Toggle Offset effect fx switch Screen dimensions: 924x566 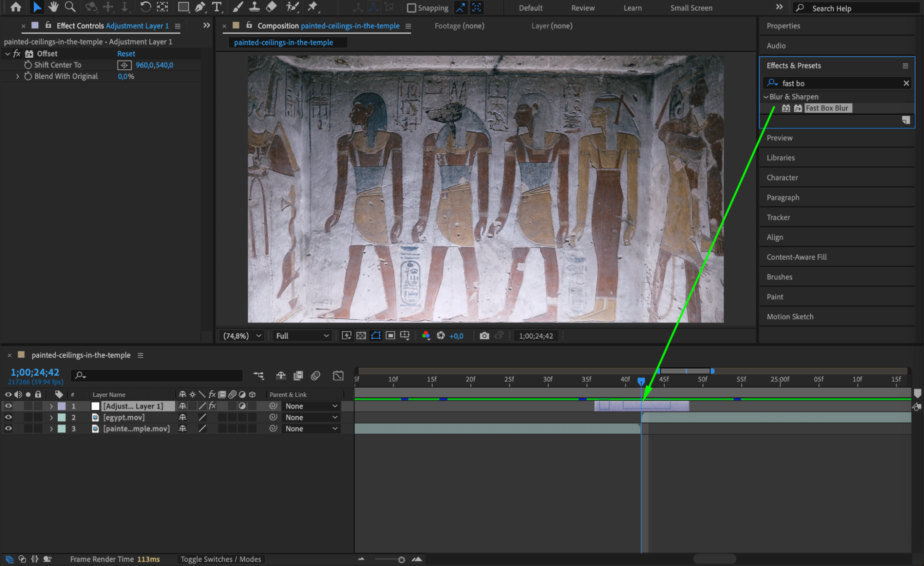17,54
